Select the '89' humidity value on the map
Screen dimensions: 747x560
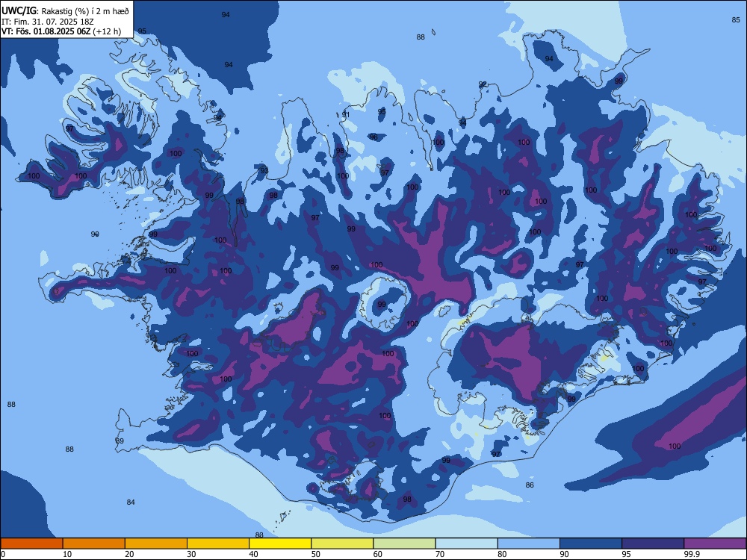point(120,441)
